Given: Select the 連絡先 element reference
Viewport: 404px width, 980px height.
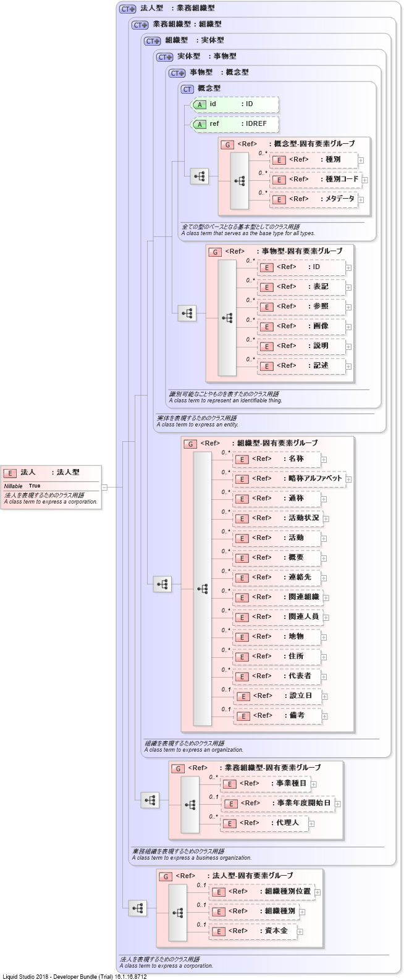Looking at the screenshot, I should pyautogui.click(x=277, y=578).
